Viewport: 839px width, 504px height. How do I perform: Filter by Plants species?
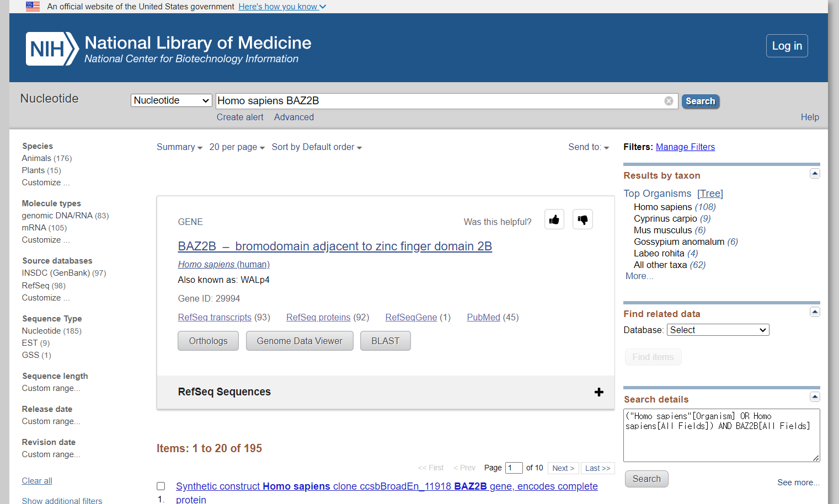pyautogui.click(x=33, y=170)
